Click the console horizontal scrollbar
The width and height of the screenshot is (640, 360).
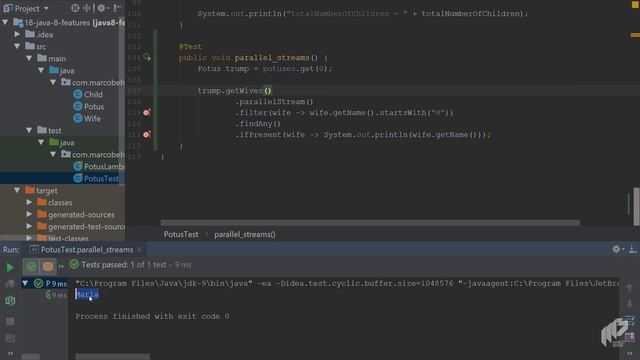[113, 357]
